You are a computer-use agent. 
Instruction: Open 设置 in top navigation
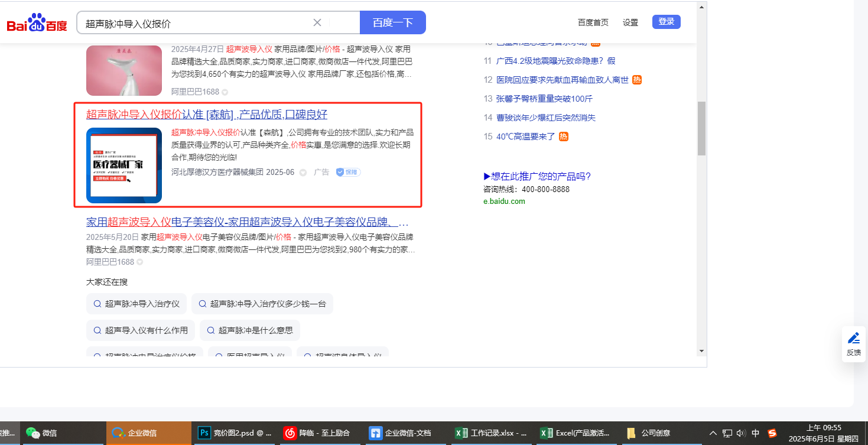point(630,22)
